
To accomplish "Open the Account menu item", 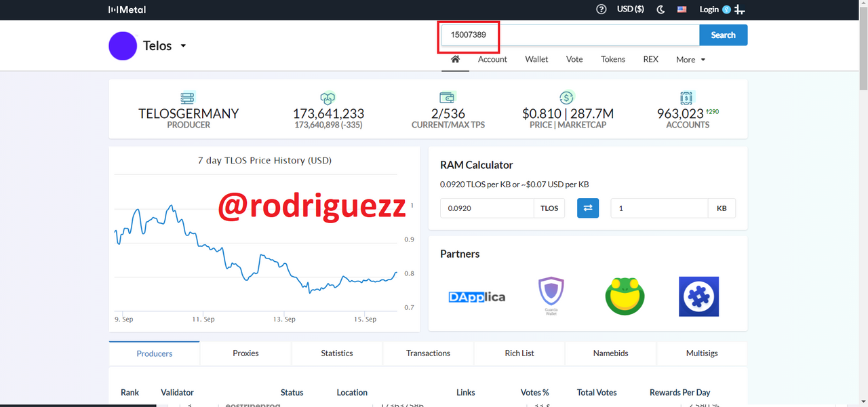I will pos(492,59).
